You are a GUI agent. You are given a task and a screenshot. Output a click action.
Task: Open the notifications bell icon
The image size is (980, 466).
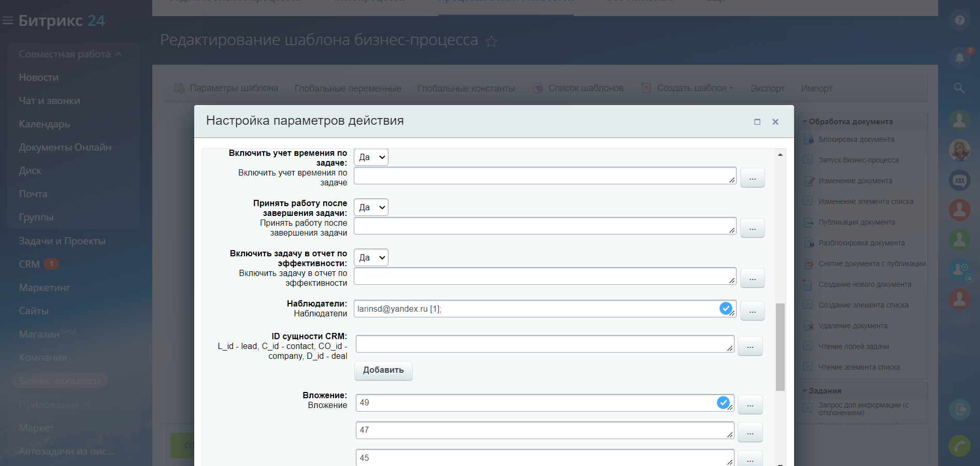coord(959,57)
